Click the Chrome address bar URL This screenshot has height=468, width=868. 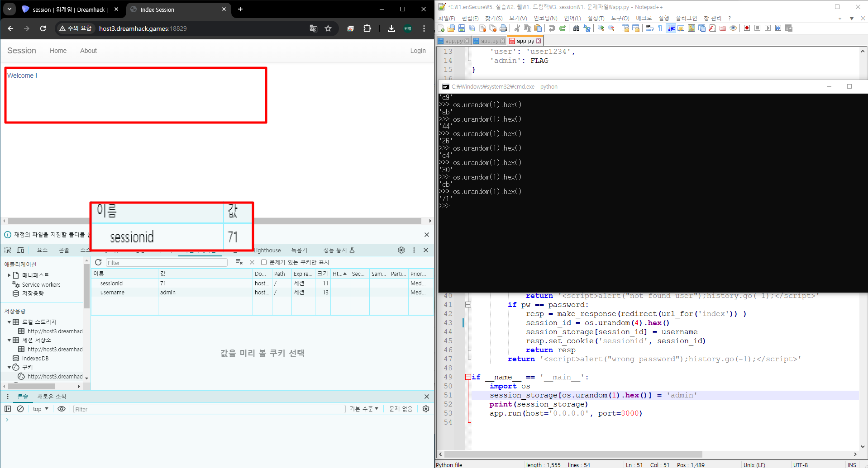click(x=143, y=28)
